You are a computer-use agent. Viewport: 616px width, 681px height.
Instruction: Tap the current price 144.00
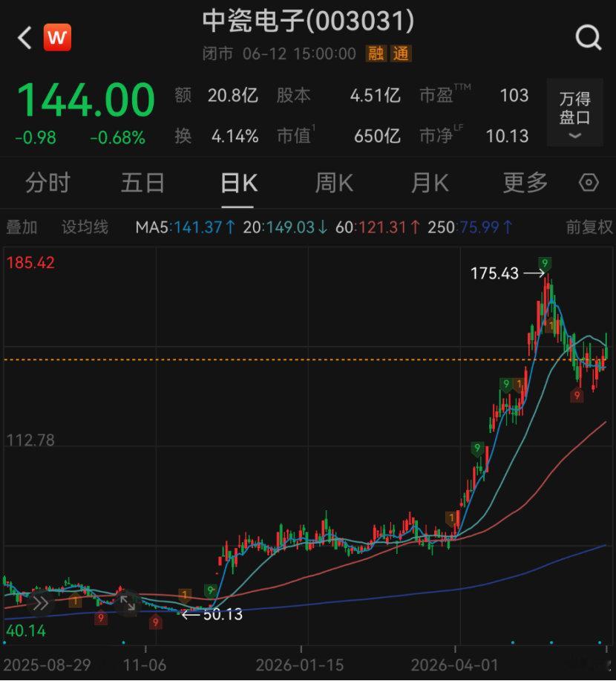click(x=85, y=100)
